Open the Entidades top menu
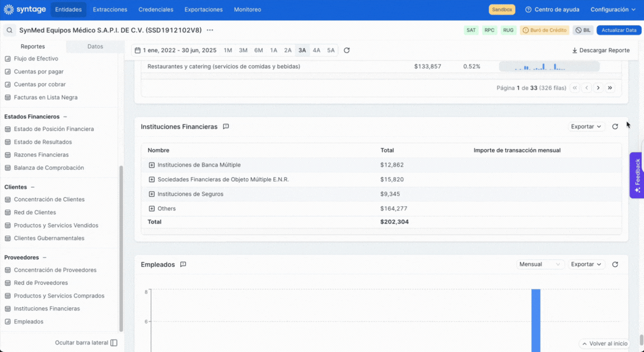 click(68, 10)
